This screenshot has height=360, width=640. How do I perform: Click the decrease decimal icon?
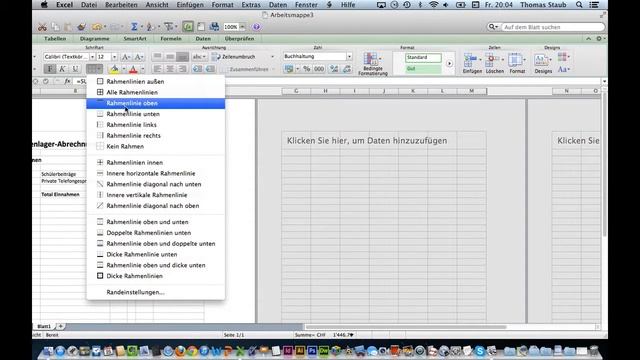point(347,69)
